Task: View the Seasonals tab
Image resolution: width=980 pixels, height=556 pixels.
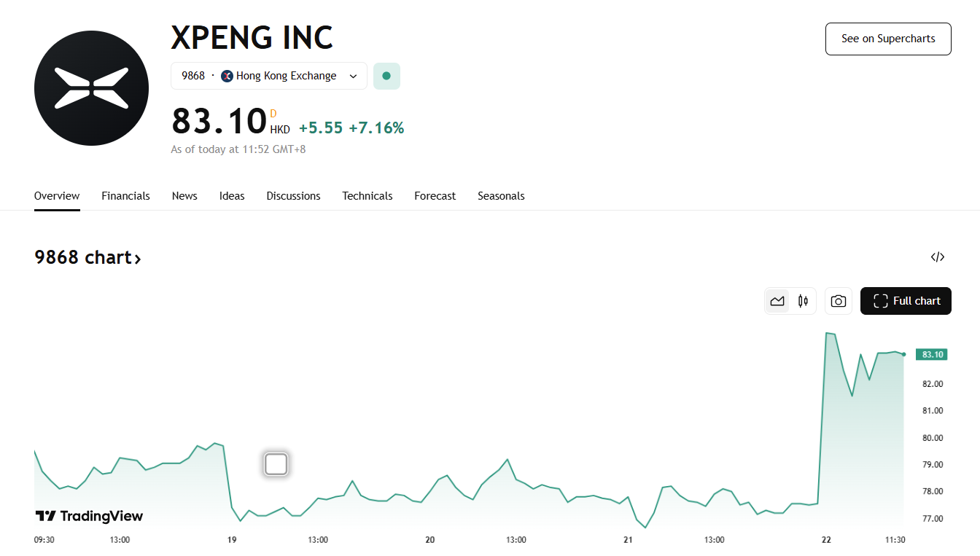Action: coord(501,196)
